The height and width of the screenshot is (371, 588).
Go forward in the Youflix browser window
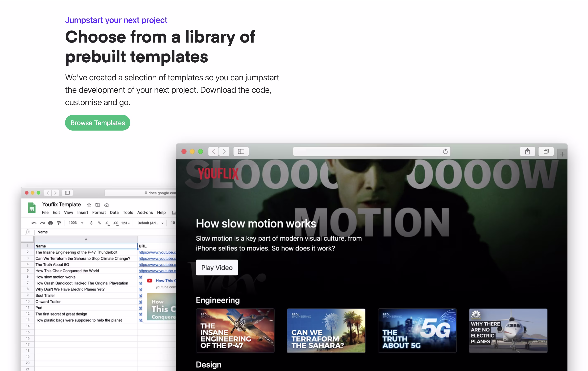pyautogui.click(x=224, y=151)
